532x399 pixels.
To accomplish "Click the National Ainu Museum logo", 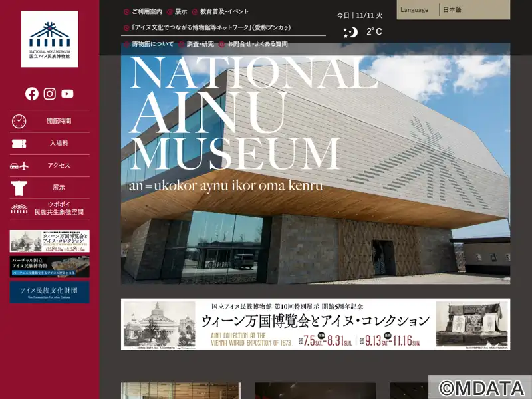I will pos(49,39).
